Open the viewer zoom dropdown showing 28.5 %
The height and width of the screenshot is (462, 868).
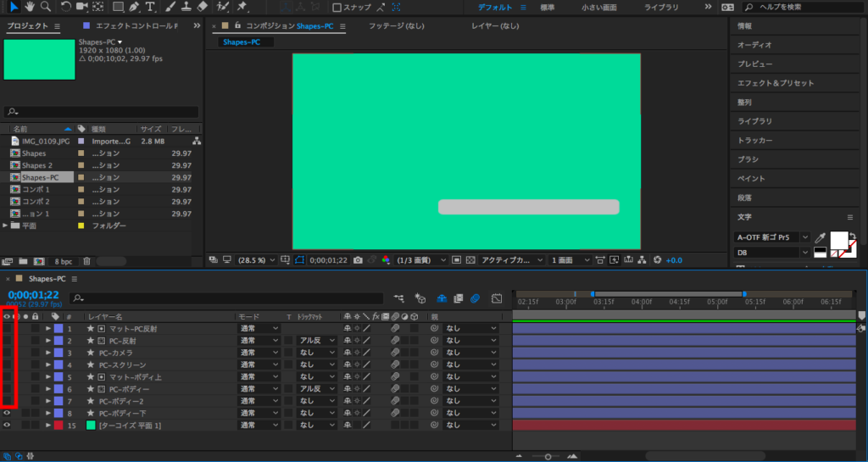point(256,259)
